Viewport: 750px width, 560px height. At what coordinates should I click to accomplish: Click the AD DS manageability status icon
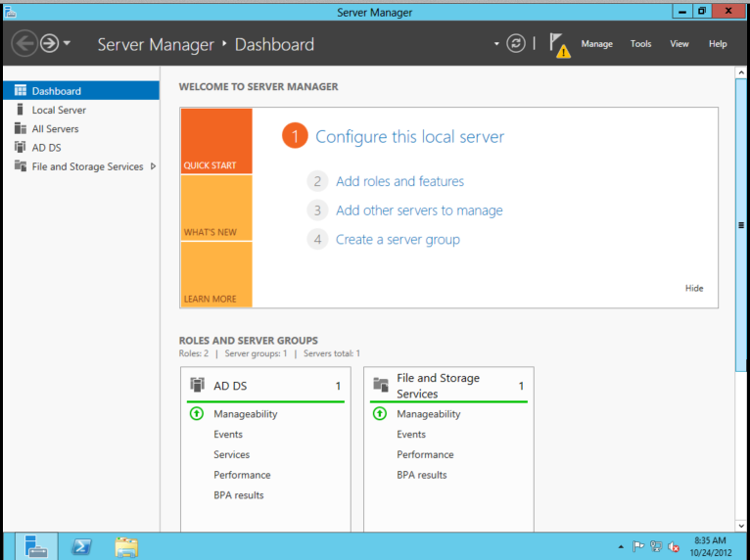point(196,414)
